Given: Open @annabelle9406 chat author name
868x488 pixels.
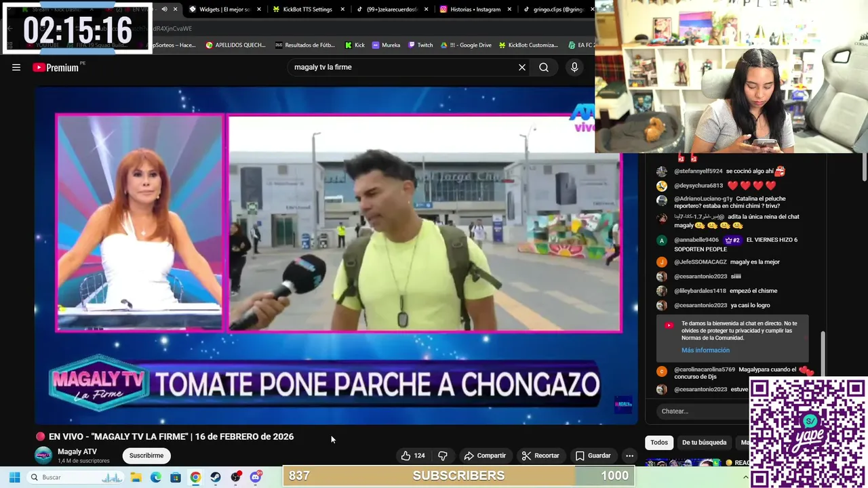Looking at the screenshot, I should point(696,240).
